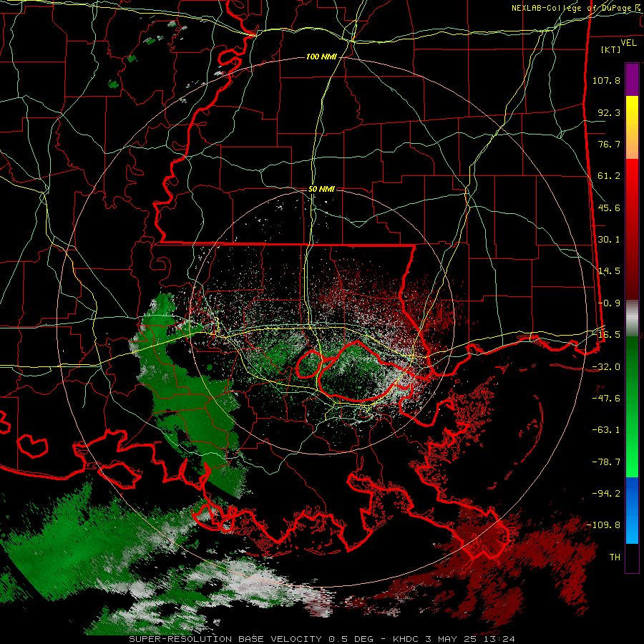Click the gray near-zero segment of color bar

click(632, 318)
